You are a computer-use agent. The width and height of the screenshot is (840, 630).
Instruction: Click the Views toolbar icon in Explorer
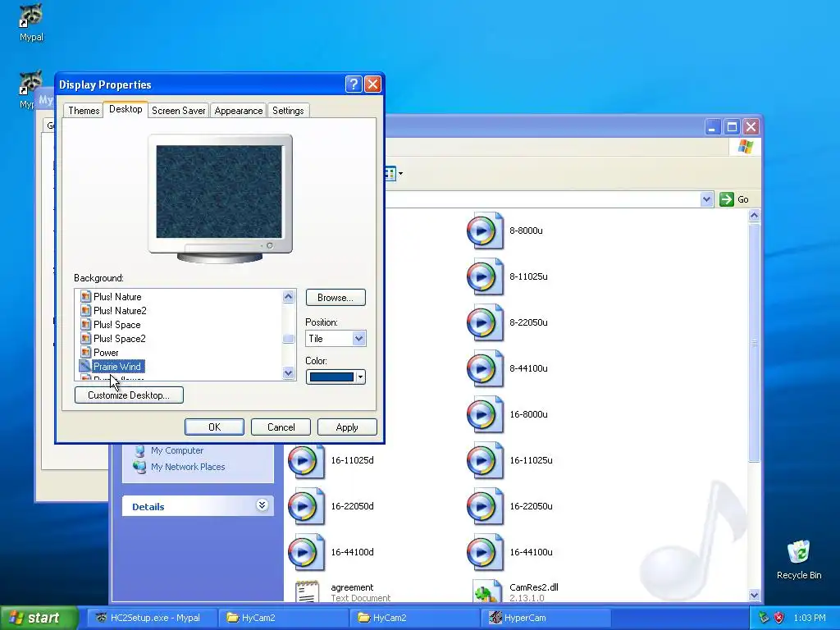pyautogui.click(x=390, y=174)
